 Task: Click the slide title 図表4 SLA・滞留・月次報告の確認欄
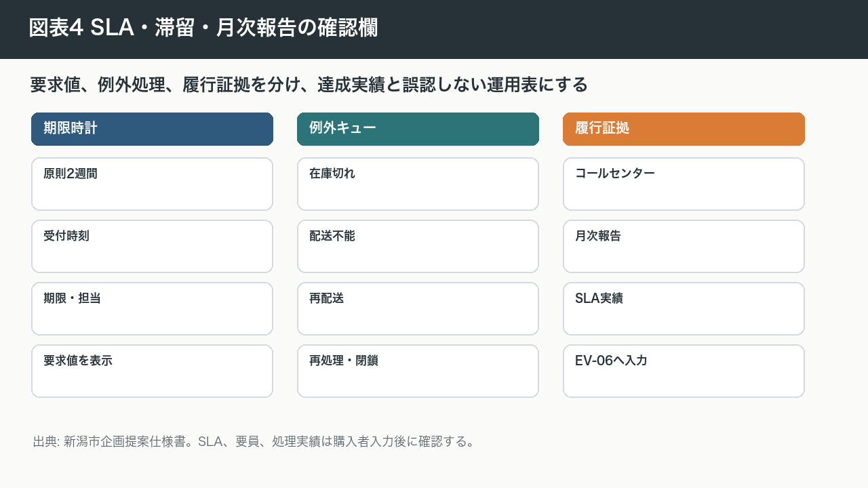coord(203,28)
